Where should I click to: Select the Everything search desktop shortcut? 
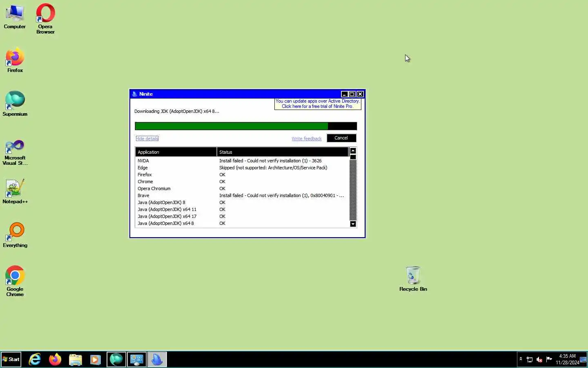coord(15,235)
